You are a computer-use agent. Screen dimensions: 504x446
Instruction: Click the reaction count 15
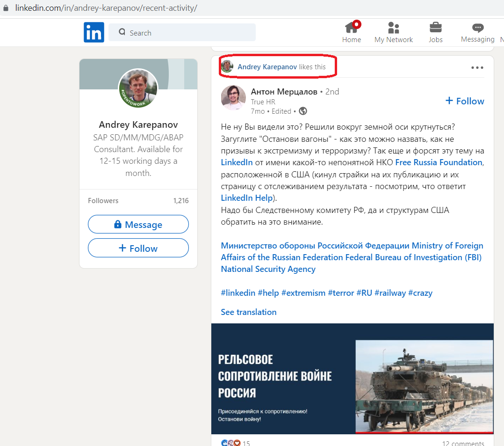[x=246, y=443]
